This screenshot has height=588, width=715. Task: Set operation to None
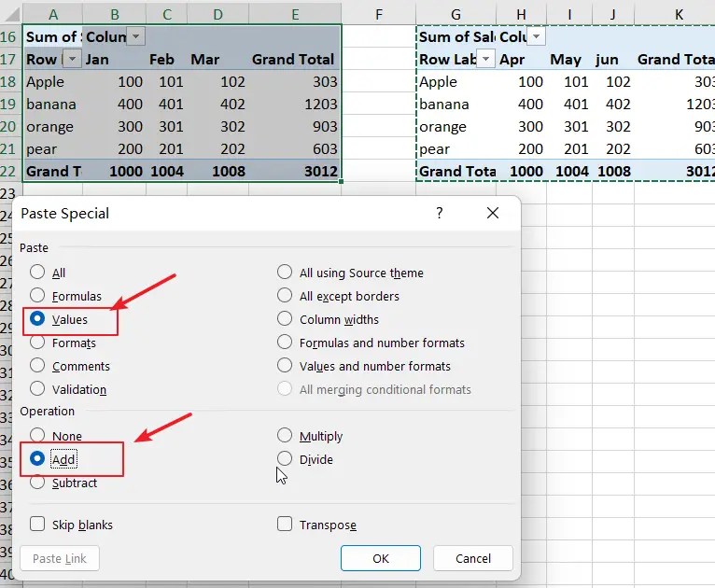[x=37, y=435]
